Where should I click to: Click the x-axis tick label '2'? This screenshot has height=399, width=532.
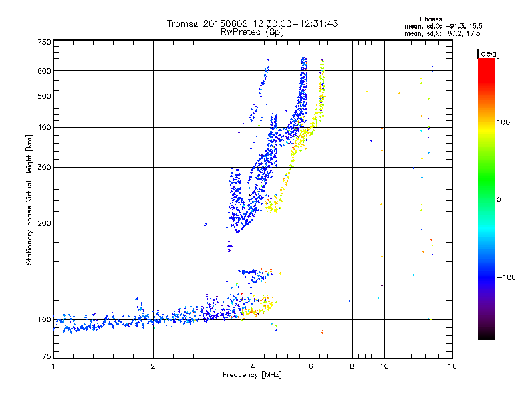click(153, 366)
